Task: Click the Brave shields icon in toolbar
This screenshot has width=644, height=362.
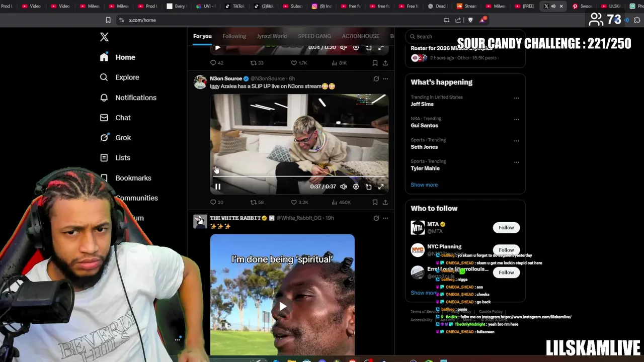Action: 470,20
